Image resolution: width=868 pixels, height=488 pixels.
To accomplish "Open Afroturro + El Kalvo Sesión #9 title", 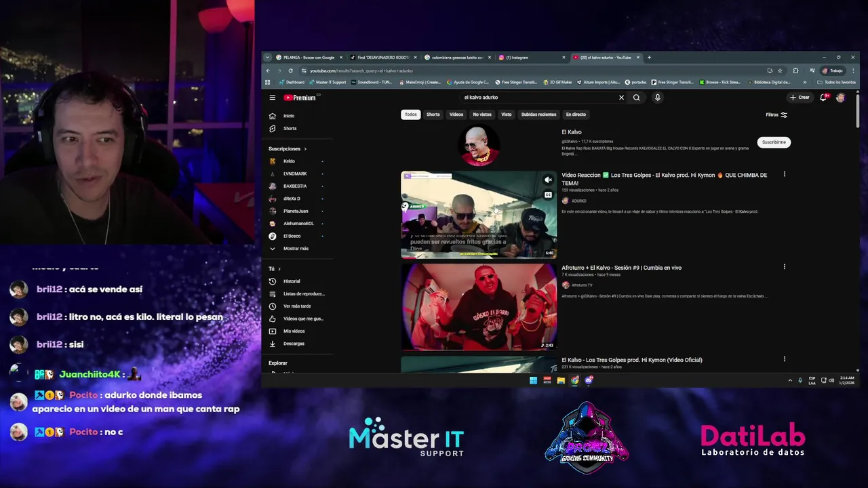I will tap(621, 268).
